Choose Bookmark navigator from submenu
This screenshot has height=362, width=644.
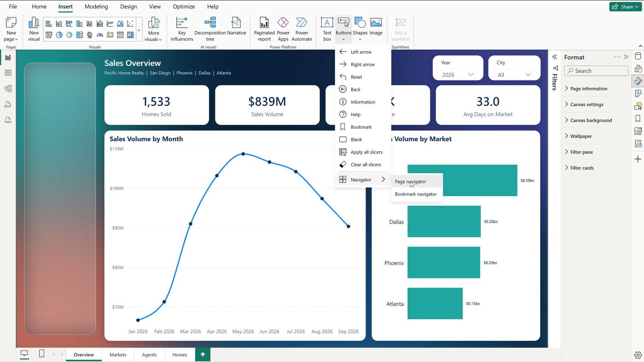[x=417, y=194]
